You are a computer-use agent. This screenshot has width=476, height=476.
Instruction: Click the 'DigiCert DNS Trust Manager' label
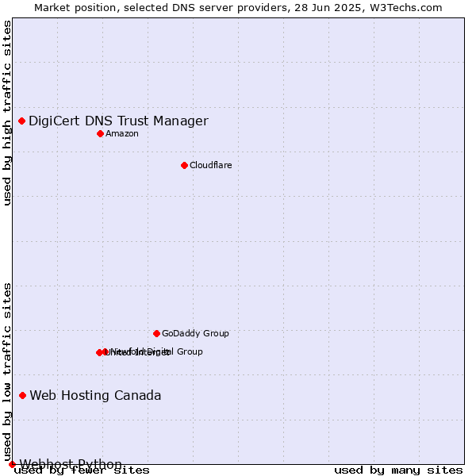(x=118, y=121)
